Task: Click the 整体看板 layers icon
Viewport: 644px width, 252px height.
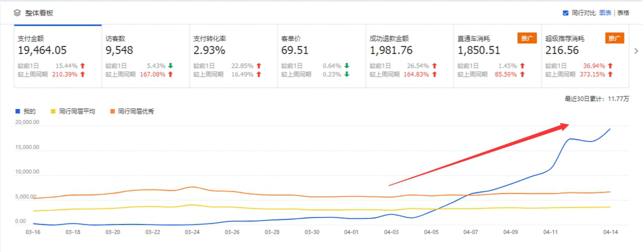Action: pos(17,13)
